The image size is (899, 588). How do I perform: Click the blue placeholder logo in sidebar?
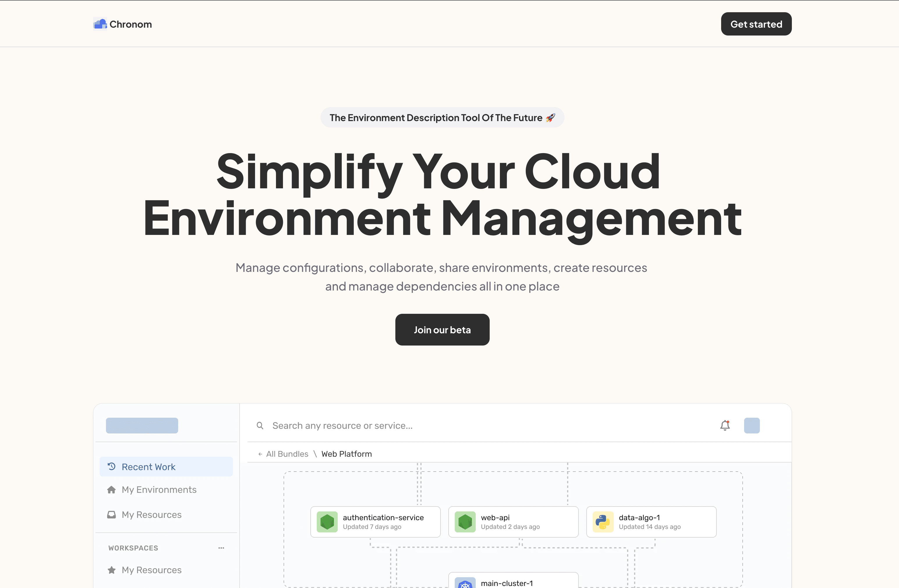point(142,426)
